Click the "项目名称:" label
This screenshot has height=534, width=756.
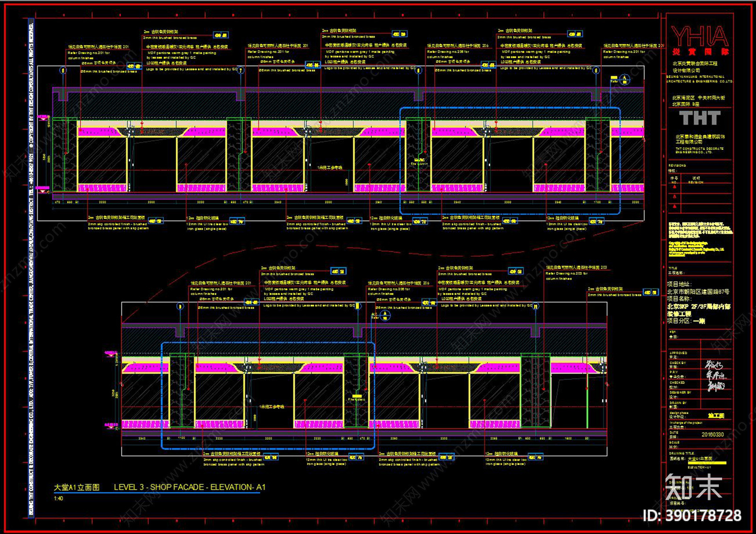679,299
